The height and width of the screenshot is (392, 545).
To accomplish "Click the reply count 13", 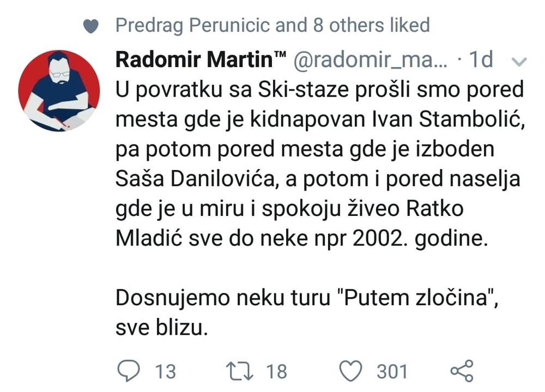I will click(x=166, y=372).
